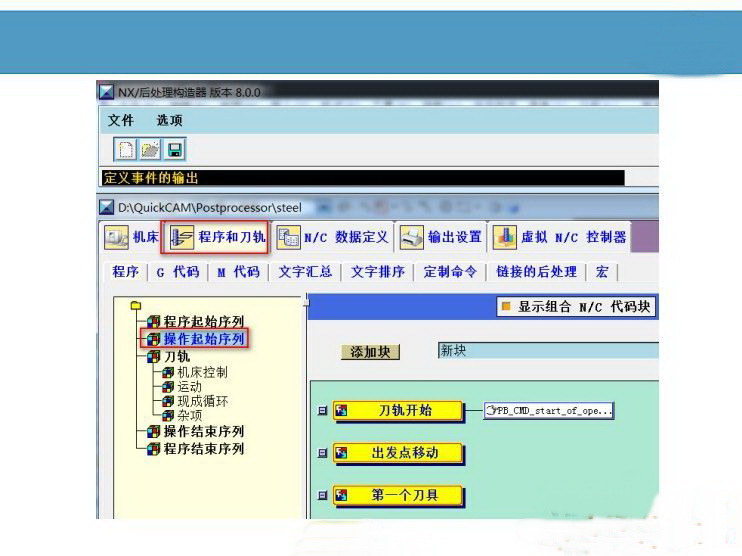Screen dimensions: 742x556
Task: Select the G 代码 sub-tab
Action: coord(177,272)
